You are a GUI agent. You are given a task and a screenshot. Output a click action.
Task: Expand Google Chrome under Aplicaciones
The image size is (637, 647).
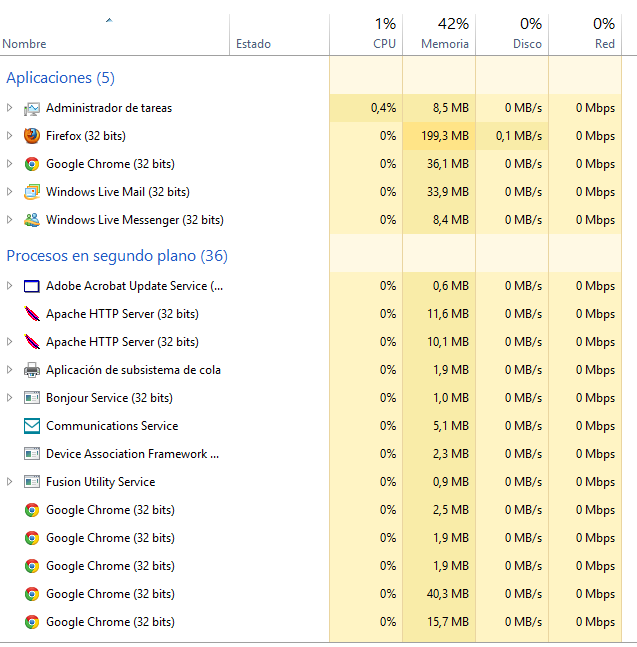point(9,164)
